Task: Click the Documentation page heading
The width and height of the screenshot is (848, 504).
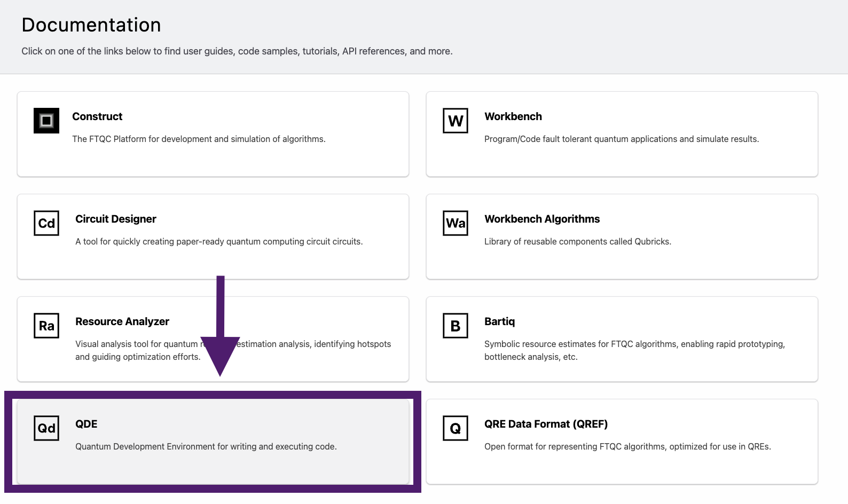Action: pyautogui.click(x=91, y=25)
